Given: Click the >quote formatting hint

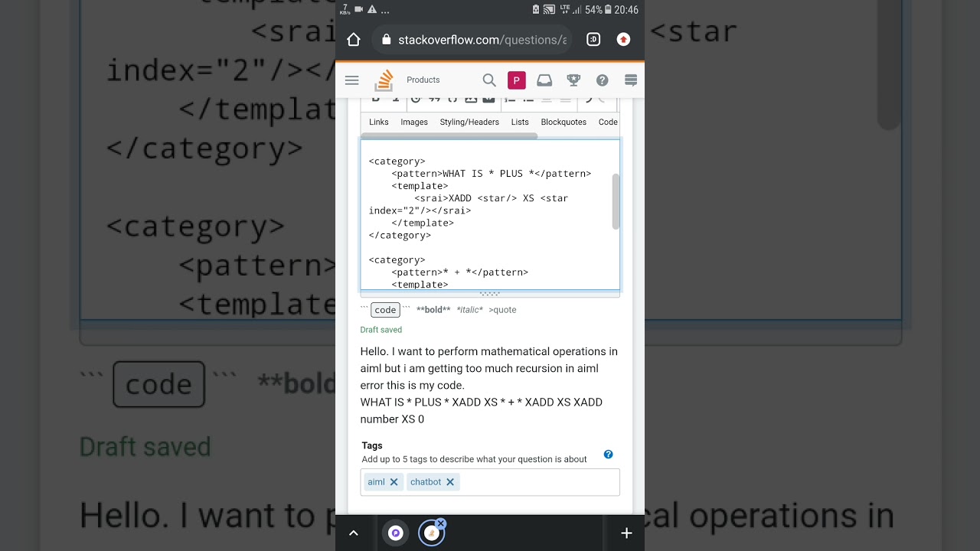Looking at the screenshot, I should coord(502,310).
